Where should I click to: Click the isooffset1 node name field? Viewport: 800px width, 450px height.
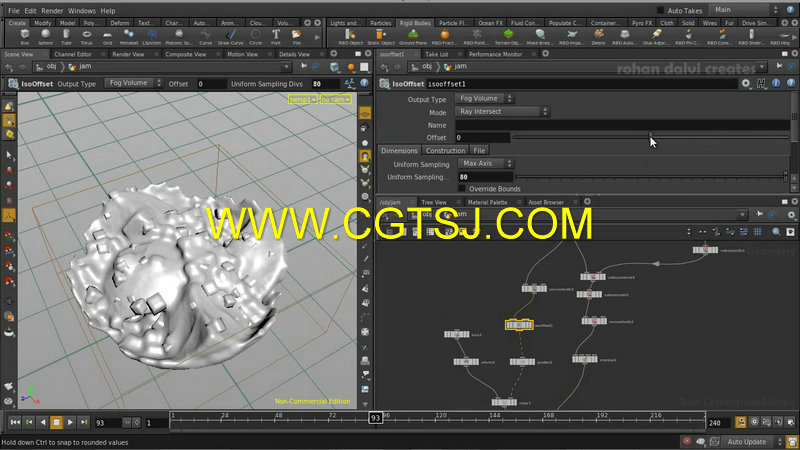tap(582, 84)
